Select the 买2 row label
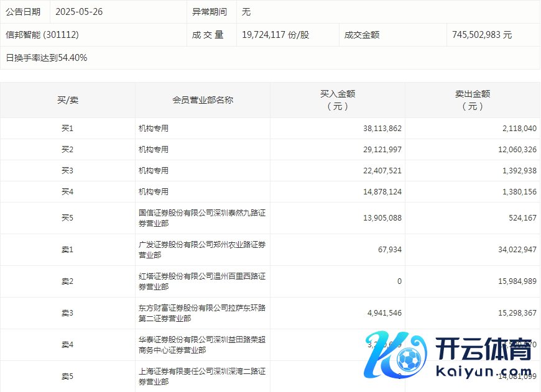Screen dimensions: 541x392 pyautogui.click(x=67, y=150)
